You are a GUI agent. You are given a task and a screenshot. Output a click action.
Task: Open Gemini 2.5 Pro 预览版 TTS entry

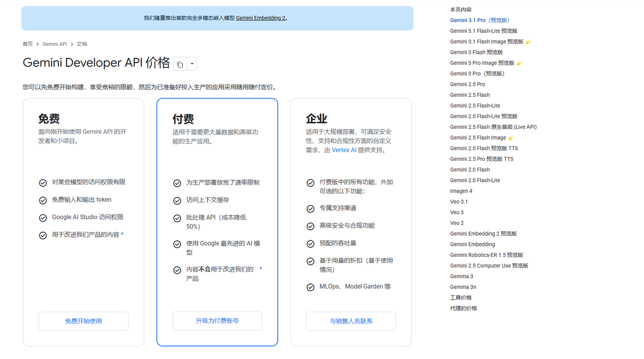(482, 159)
